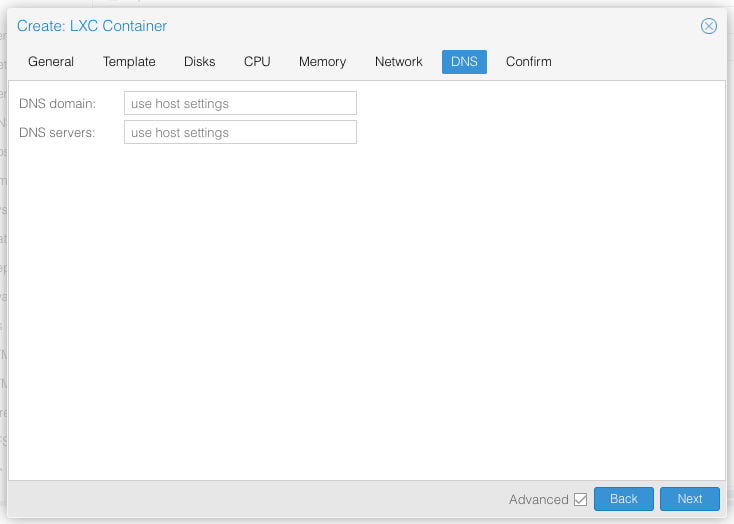The width and height of the screenshot is (734, 524).
Task: Toggle the Advanced checkbox
Action: 580,499
